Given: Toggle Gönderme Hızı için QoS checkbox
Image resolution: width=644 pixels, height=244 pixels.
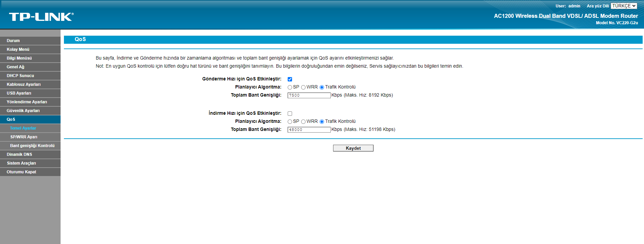Looking at the screenshot, I should pos(290,79).
